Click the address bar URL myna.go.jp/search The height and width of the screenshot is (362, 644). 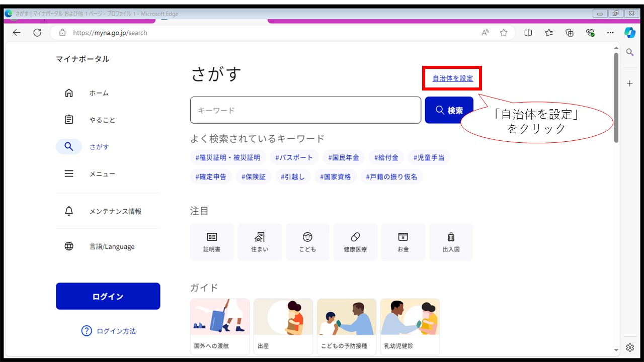click(110, 33)
